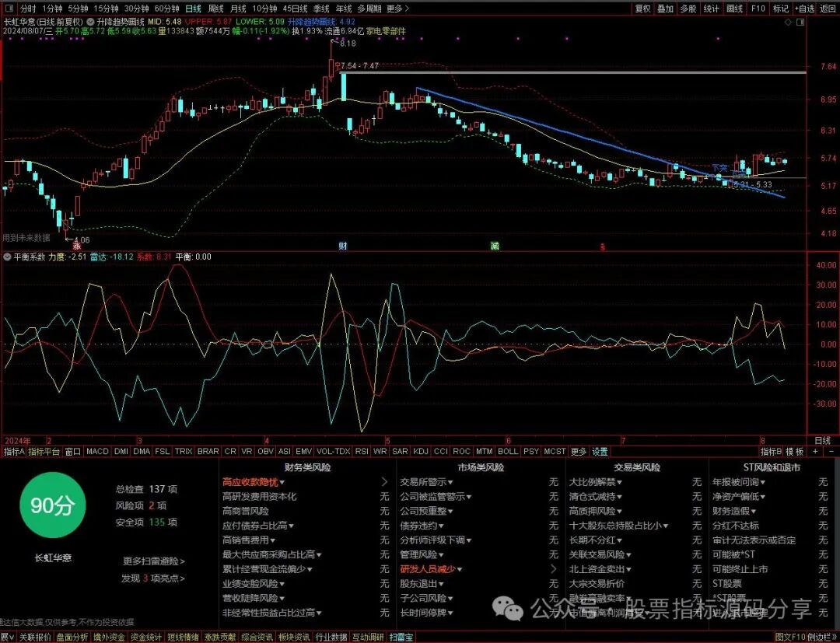Select the RSI indicator tab

362,451
